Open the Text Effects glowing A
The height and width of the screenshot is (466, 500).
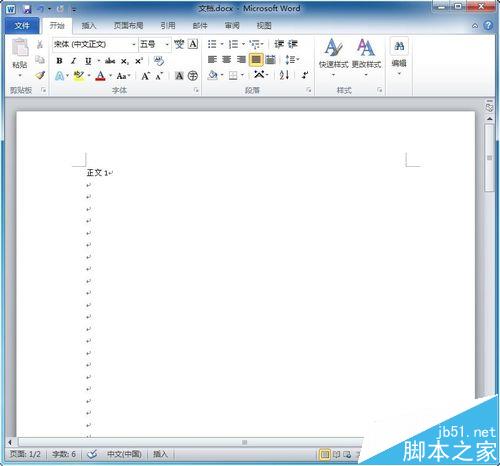pos(59,76)
